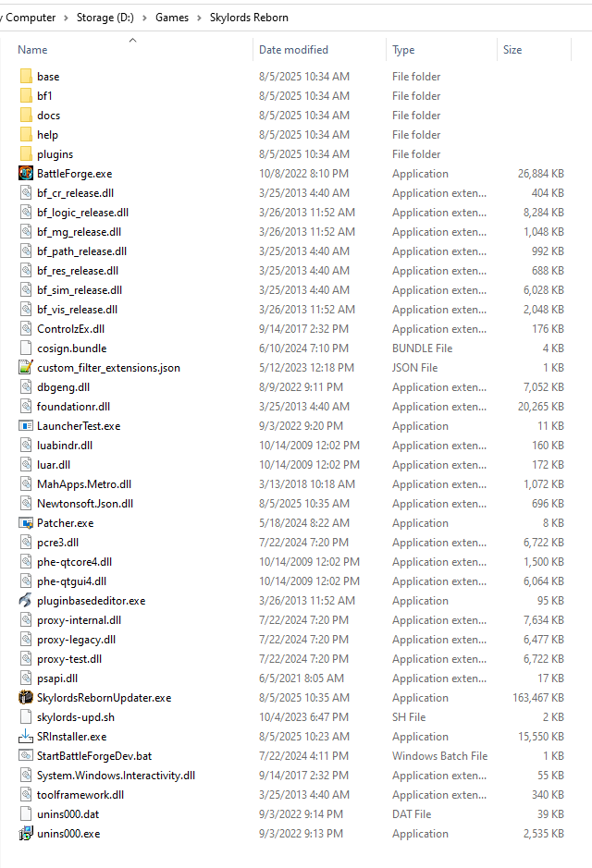The width and height of the screenshot is (592, 868).
Task: Click the 8/5/2025 10:23 AM date
Action: click(x=304, y=736)
